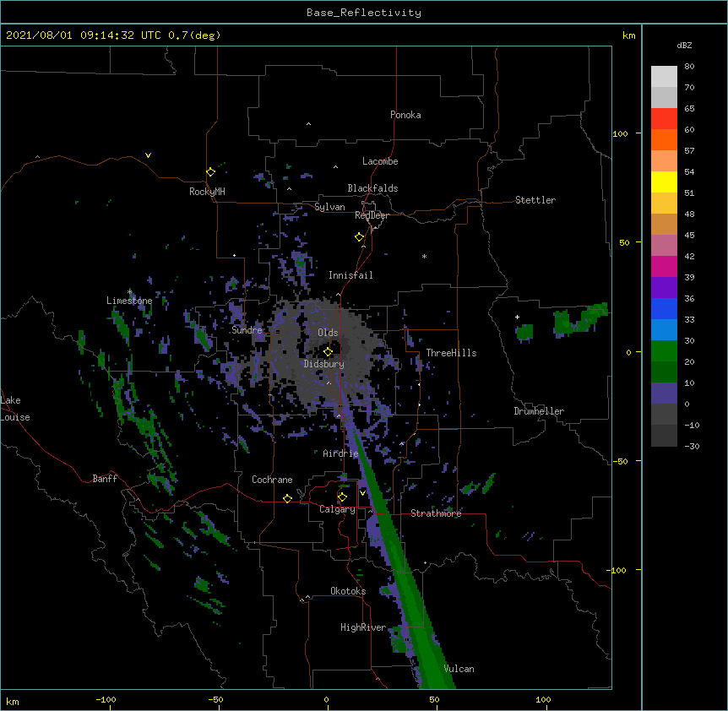Click the ThreeHills label

pyautogui.click(x=451, y=353)
